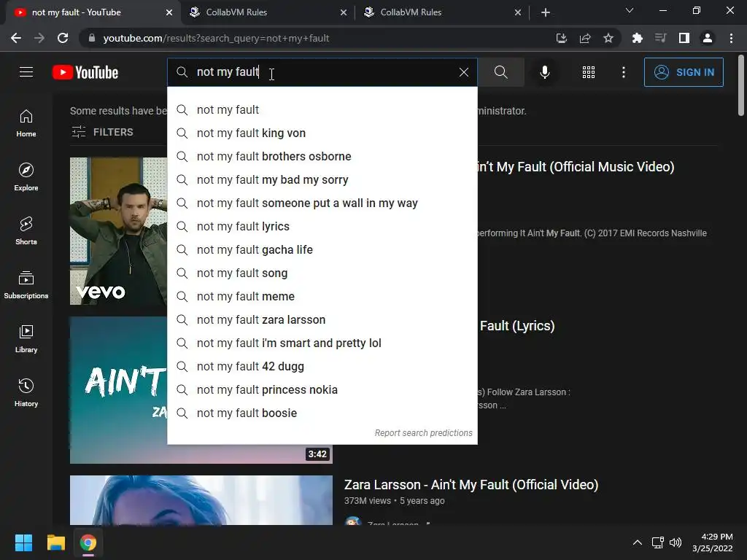747x560 pixels.
Task: Go to Home in sidebar
Action: pyautogui.click(x=26, y=123)
